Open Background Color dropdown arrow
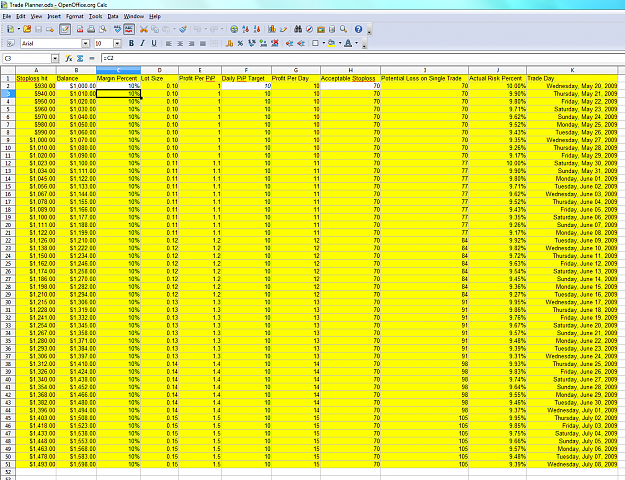 coord(340,43)
